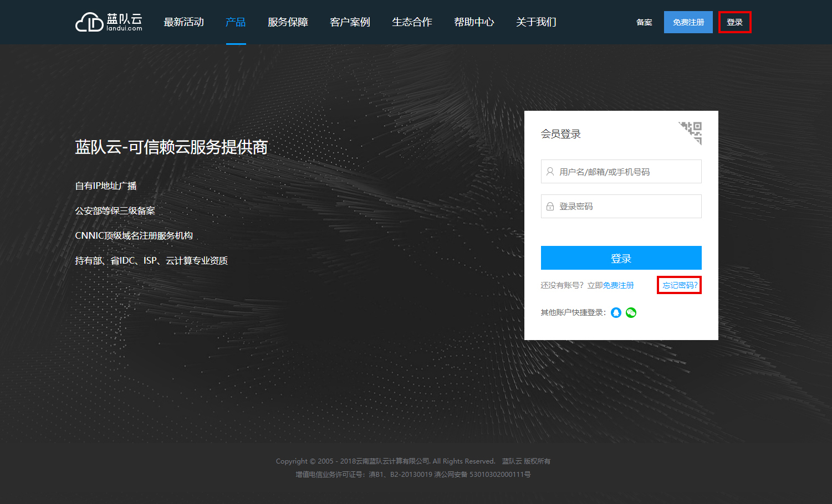Click the 登录 link in top header
The width and height of the screenshot is (832, 504).
pyautogui.click(x=735, y=22)
